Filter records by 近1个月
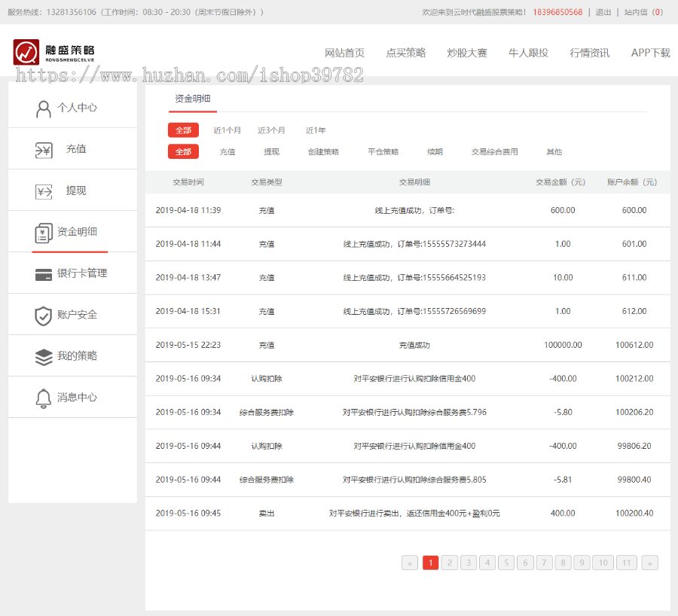 click(227, 130)
